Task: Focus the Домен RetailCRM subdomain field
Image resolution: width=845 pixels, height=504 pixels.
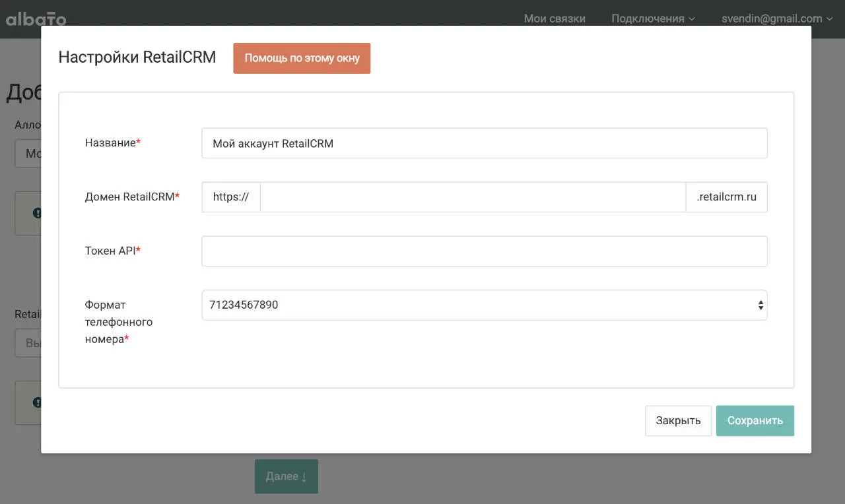Action: pyautogui.click(x=473, y=197)
